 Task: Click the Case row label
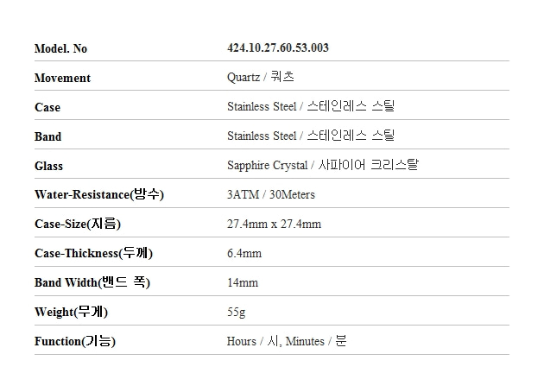click(47, 107)
